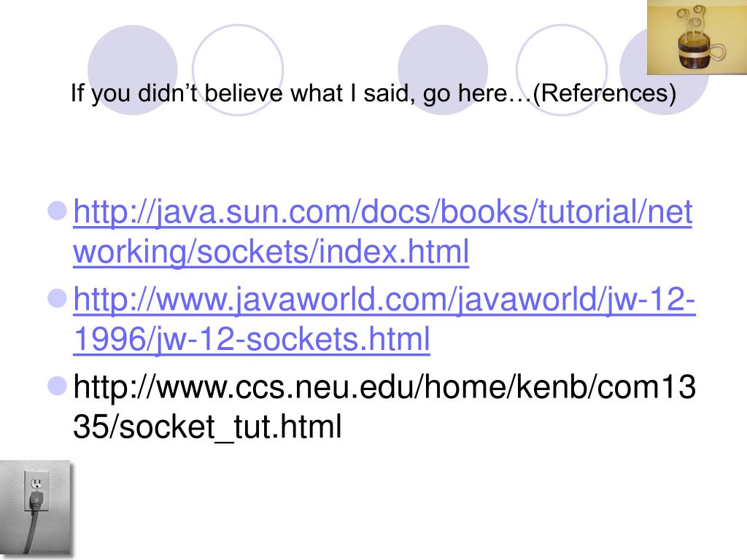Click the coffee cup image
This screenshot has height=560, width=747.
point(697,37)
